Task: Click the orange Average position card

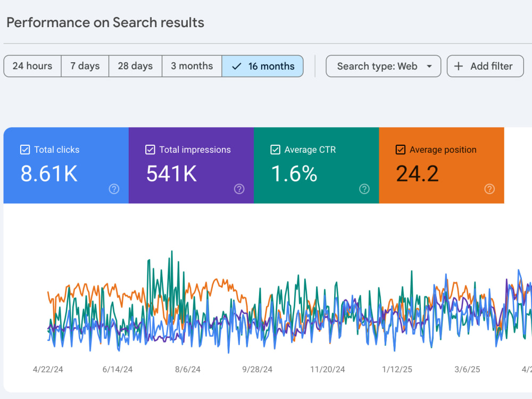Action: (x=442, y=165)
